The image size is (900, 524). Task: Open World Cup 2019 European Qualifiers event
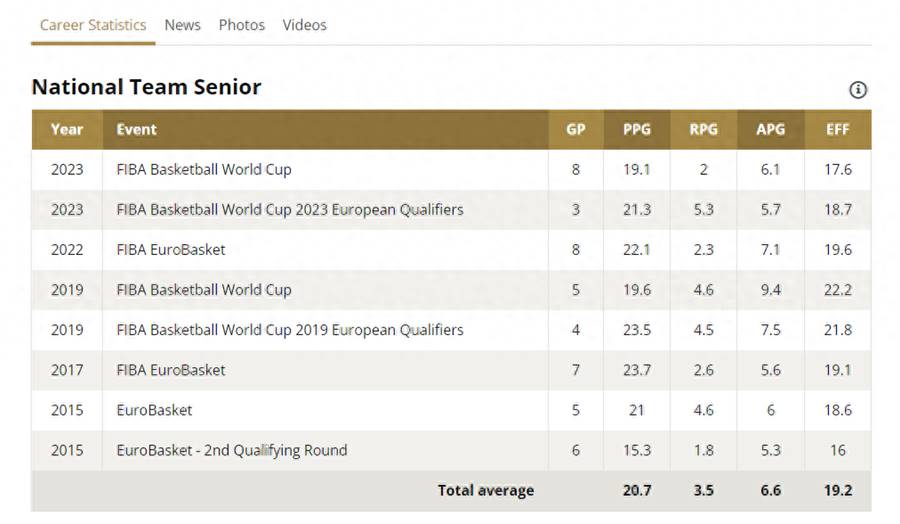pyautogui.click(x=290, y=330)
